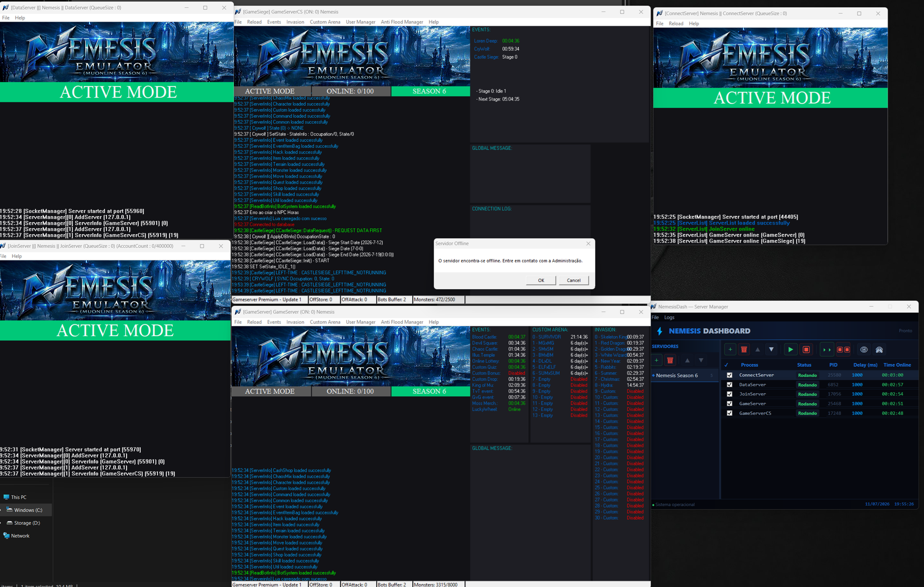The height and width of the screenshot is (587, 924).
Task: Move server down in the SERVIDORES panel
Action: (x=701, y=360)
